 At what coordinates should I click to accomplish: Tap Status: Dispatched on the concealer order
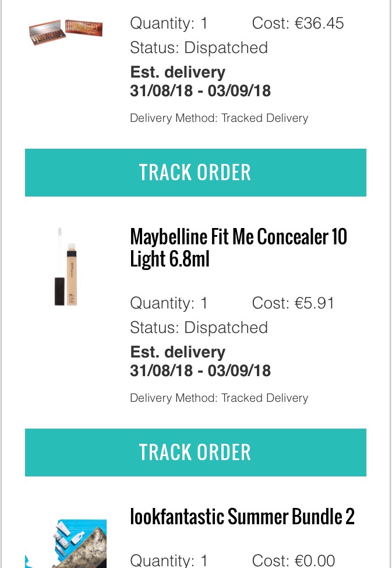(x=199, y=328)
